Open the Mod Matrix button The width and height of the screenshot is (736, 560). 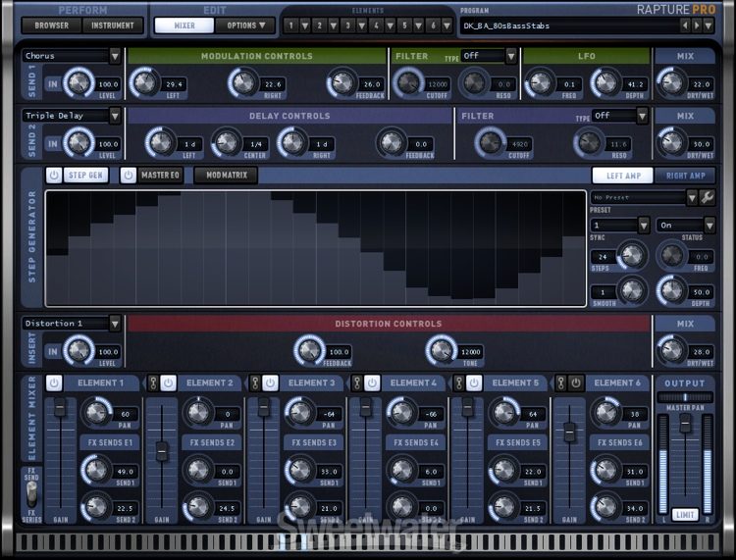(x=227, y=175)
